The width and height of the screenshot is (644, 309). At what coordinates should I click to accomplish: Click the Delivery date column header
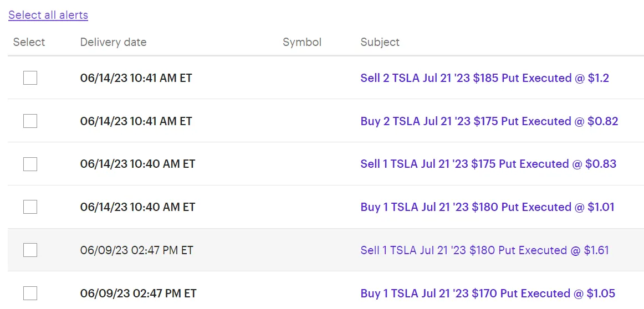tap(114, 42)
